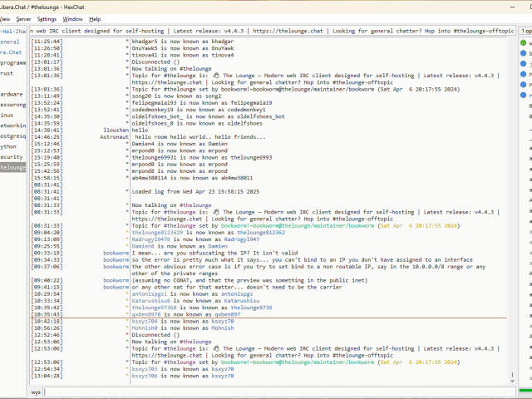Click the 'wys' nickname button

pos(36,392)
